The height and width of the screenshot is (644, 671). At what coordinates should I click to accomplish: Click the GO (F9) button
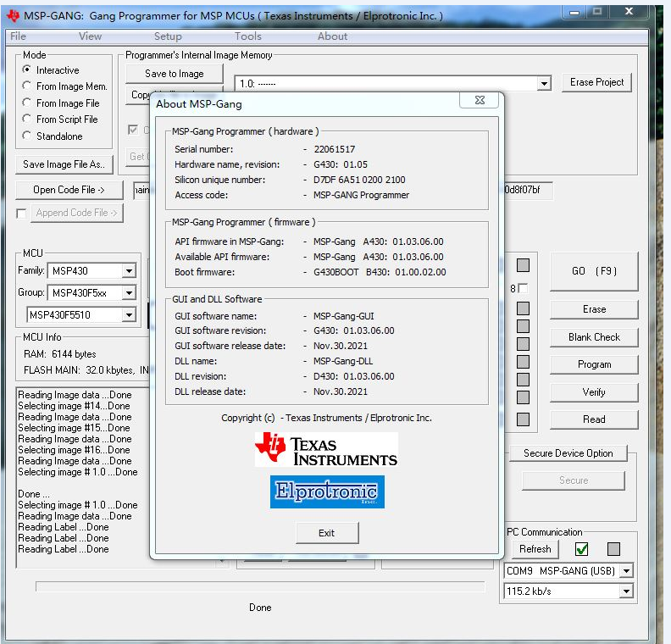pos(594,271)
